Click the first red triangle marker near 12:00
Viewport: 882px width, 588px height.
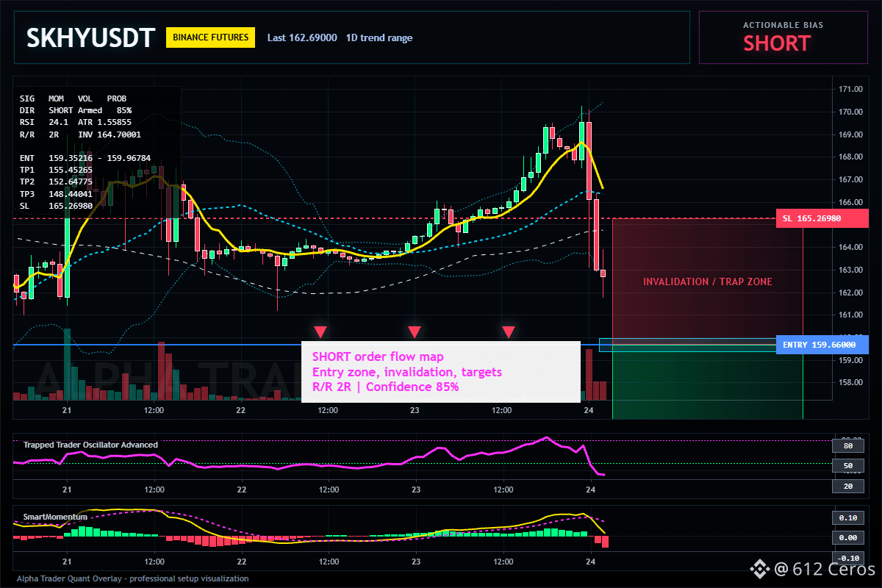click(320, 332)
